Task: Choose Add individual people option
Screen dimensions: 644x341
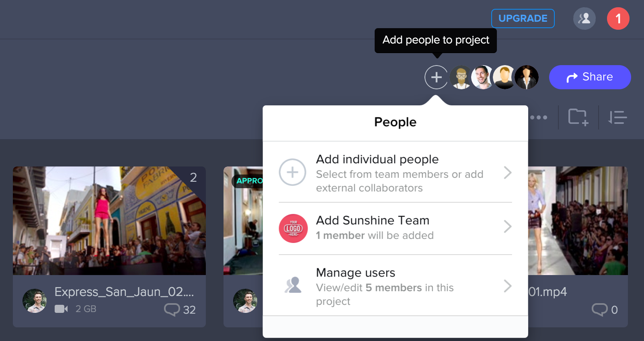Action: 395,172
